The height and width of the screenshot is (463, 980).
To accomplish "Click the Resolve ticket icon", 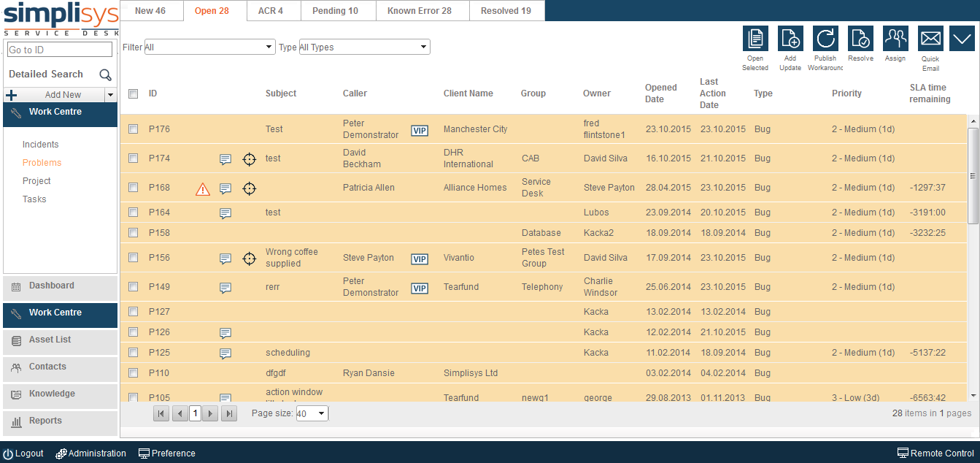I will coord(860,38).
